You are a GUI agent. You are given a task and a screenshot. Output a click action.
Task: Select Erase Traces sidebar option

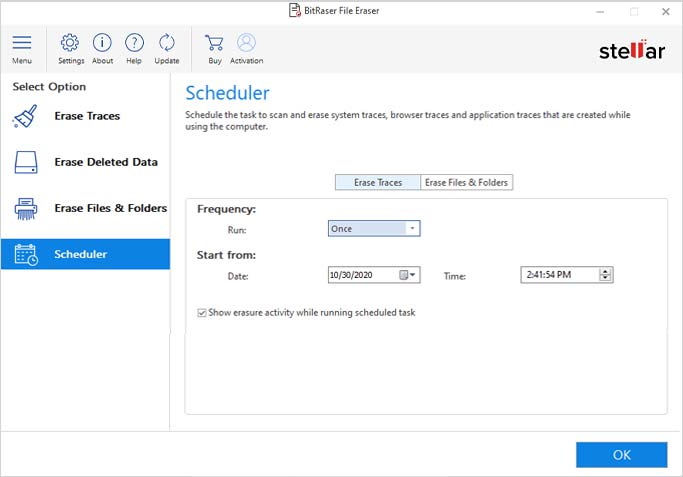pos(85,116)
